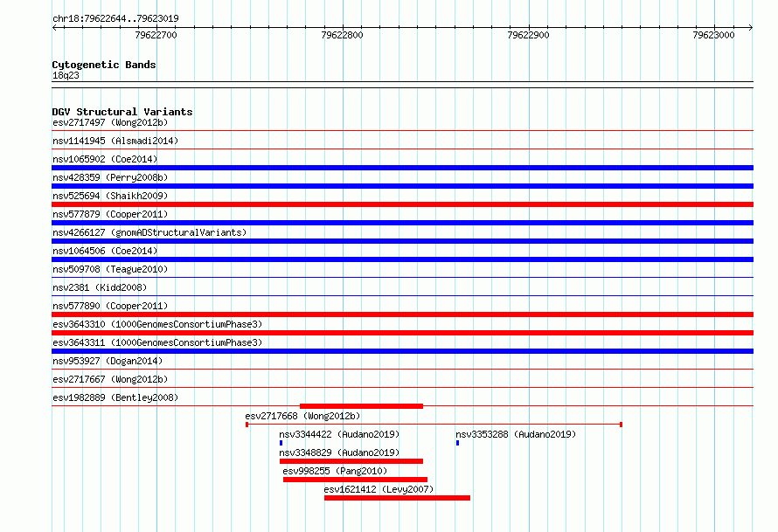778x532 pixels.
Task: Open esv1982889 (Bentley2008) variant label
Action: point(115,397)
